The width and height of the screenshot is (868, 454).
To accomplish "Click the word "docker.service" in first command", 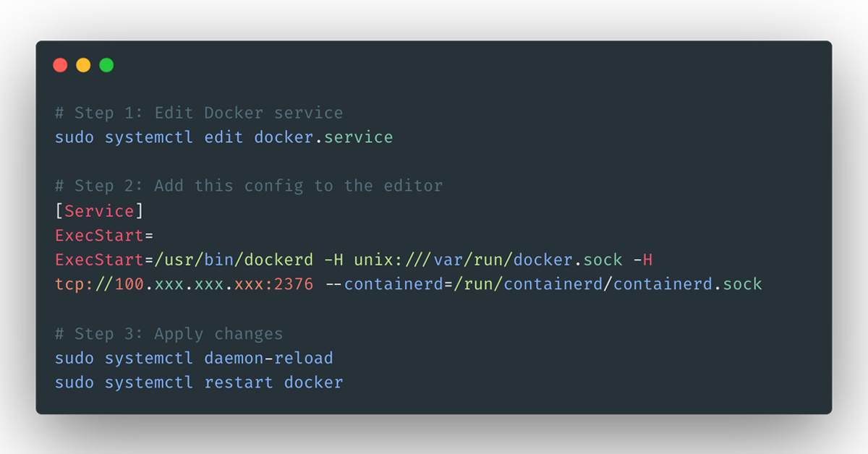I will [323, 137].
